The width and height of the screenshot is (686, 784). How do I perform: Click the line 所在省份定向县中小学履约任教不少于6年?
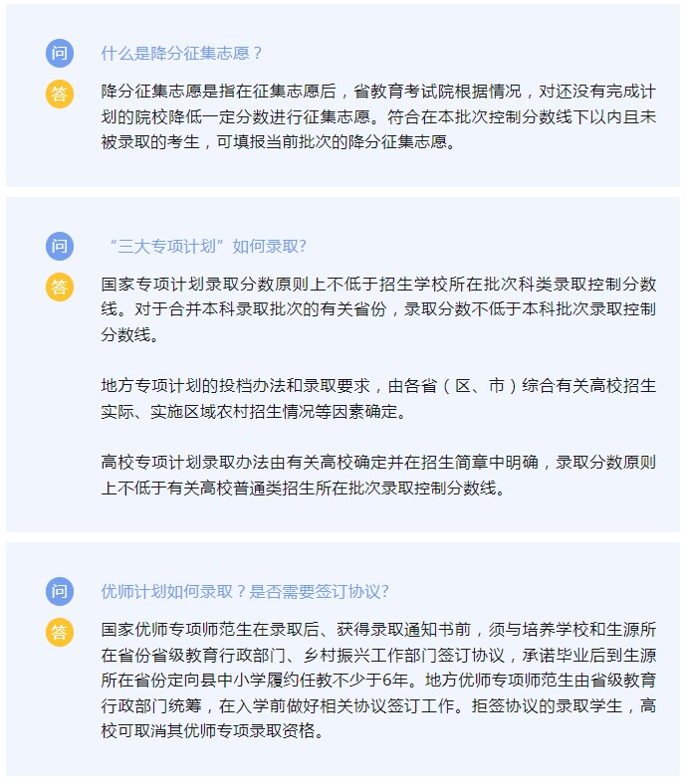click(378, 680)
